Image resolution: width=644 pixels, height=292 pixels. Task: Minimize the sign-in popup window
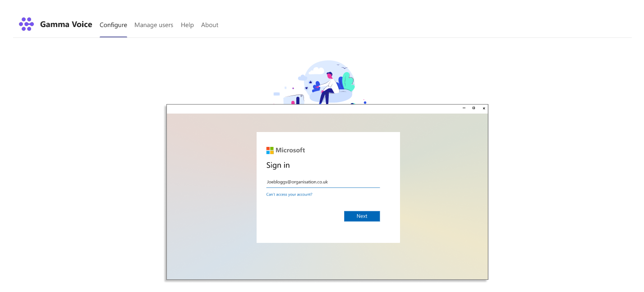[x=464, y=108]
